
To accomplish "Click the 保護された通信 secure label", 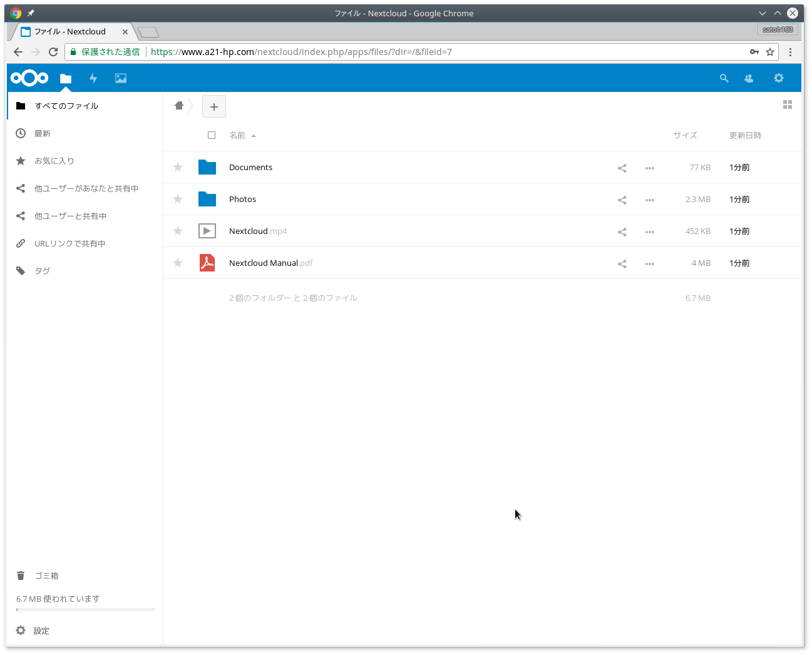I will (111, 52).
